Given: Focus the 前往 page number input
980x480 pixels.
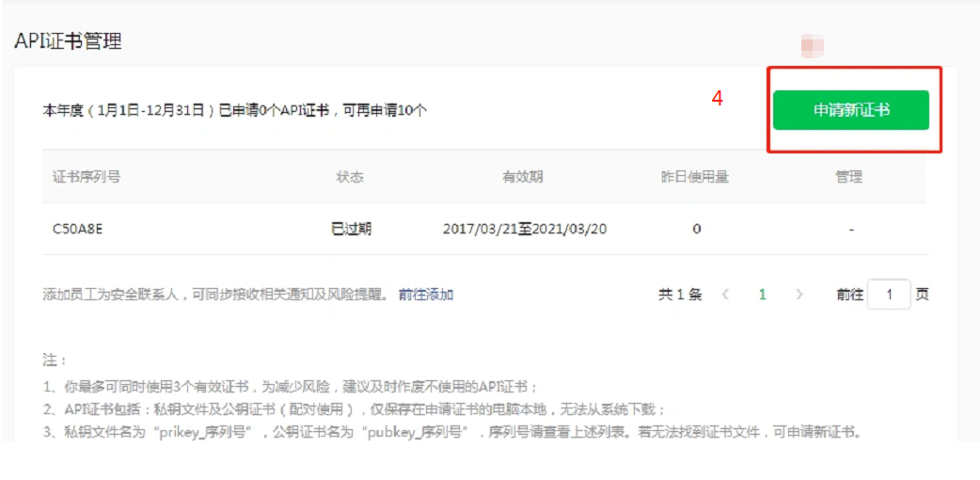Looking at the screenshot, I should (x=889, y=295).
